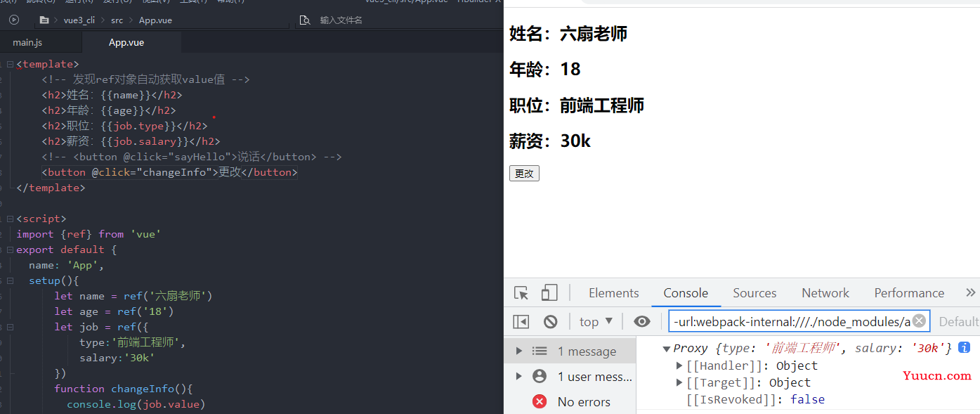The image size is (980, 414).
Task: Click App.vue in the breadcrumb path
Action: pos(155,20)
